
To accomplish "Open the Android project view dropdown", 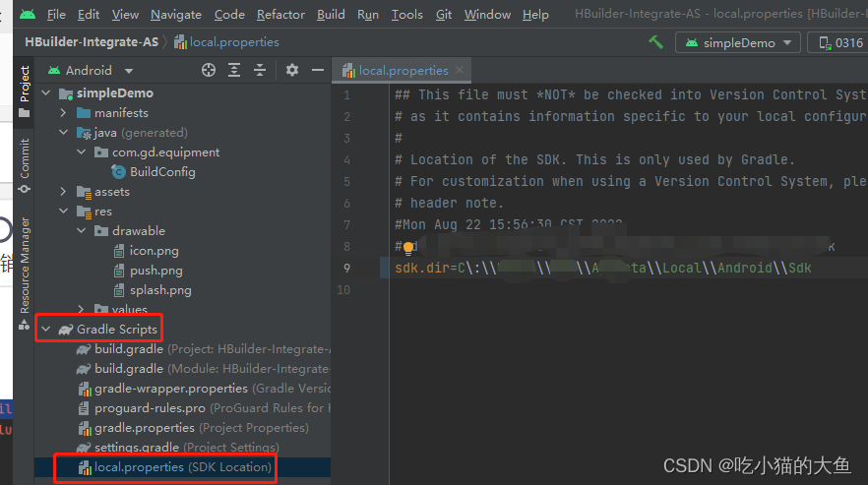I will pos(91,70).
